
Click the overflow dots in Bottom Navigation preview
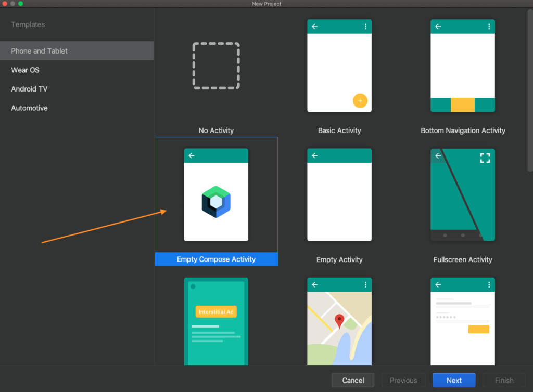pyautogui.click(x=489, y=27)
